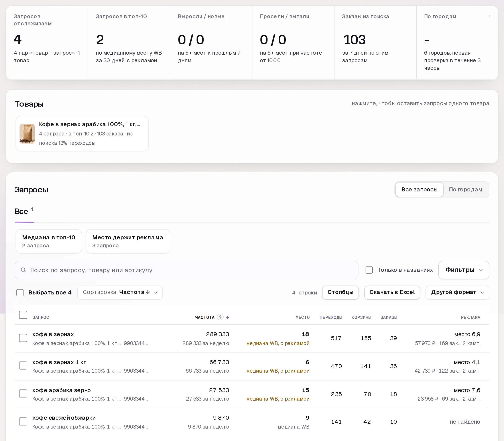This screenshot has width=504, height=441.
Task: Select the checkbox for кофе в зернах 1 кг
Action: pyautogui.click(x=23, y=366)
